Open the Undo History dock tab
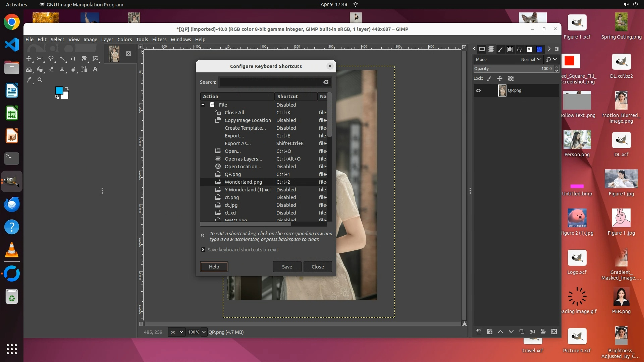The width and height of the screenshot is (644, 362). click(519, 49)
